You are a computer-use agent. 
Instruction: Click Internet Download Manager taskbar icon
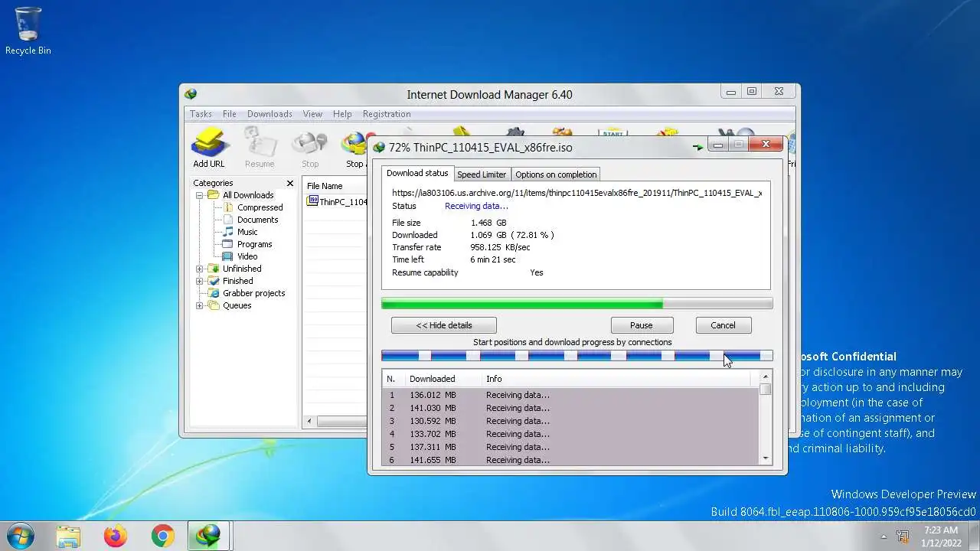(x=208, y=536)
